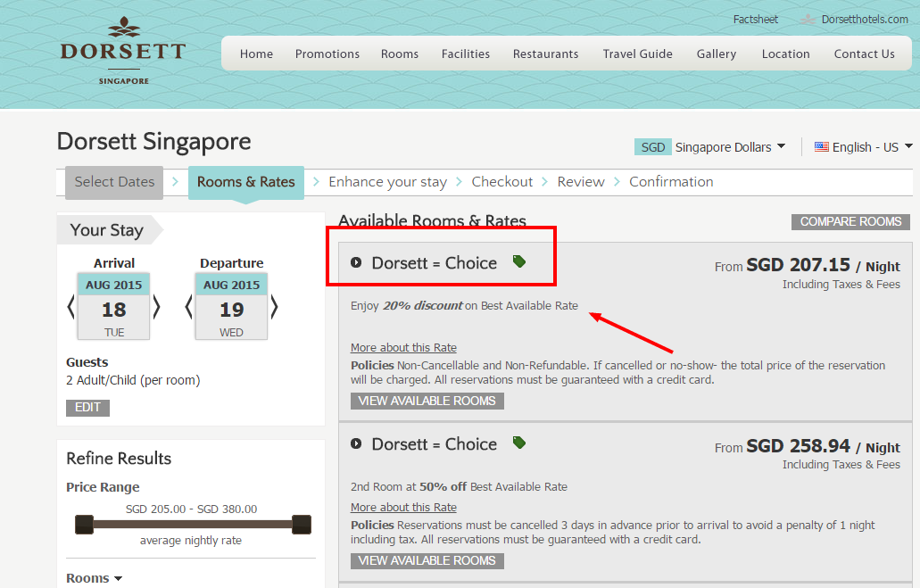The height and width of the screenshot is (588, 920).
Task: Open More about this Rate for the 20% discount
Action: coord(403,347)
